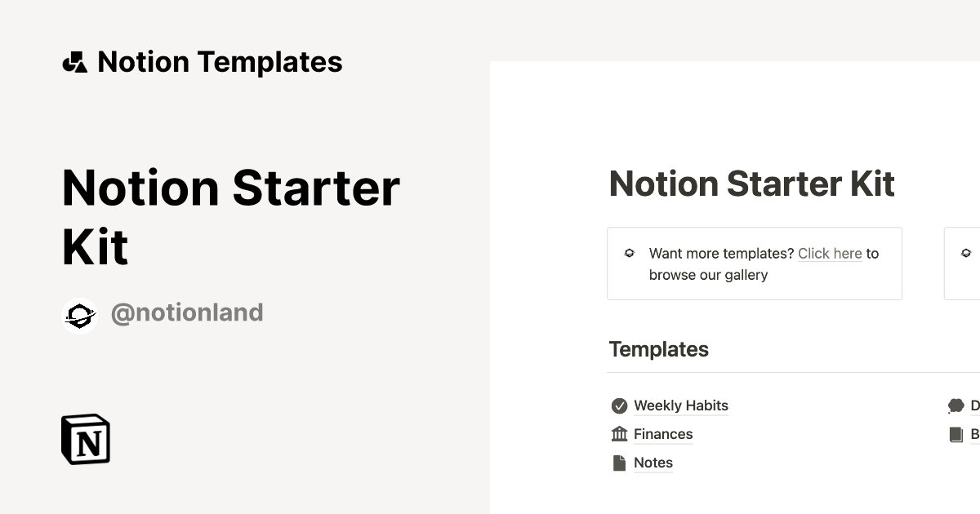
Task: Open the Click here gallery link
Action: coord(830,253)
